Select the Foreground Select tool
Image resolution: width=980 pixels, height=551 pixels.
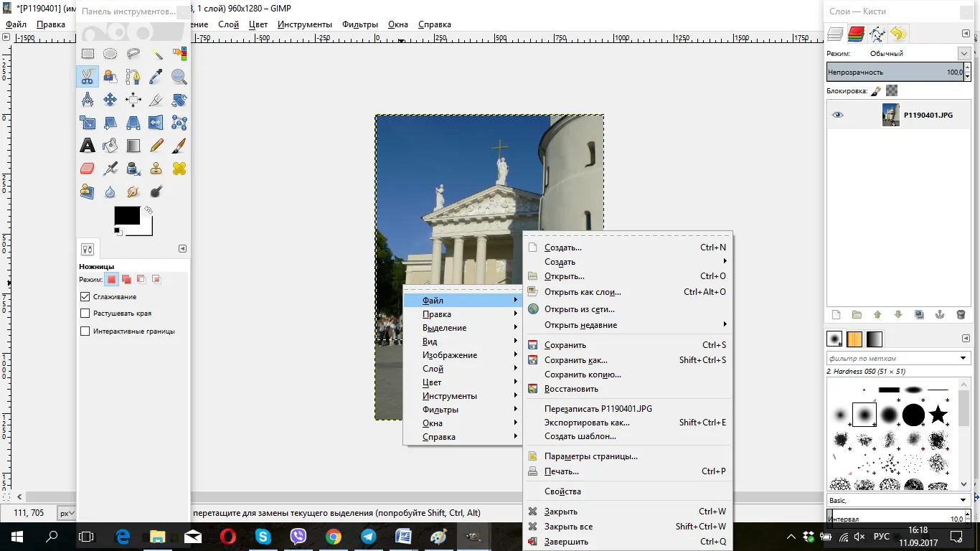[x=110, y=76]
